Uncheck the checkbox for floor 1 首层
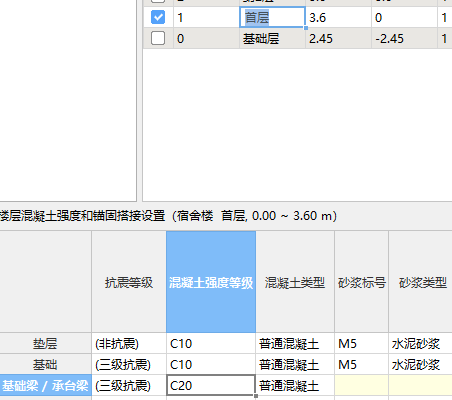The image size is (452, 400). click(x=158, y=17)
